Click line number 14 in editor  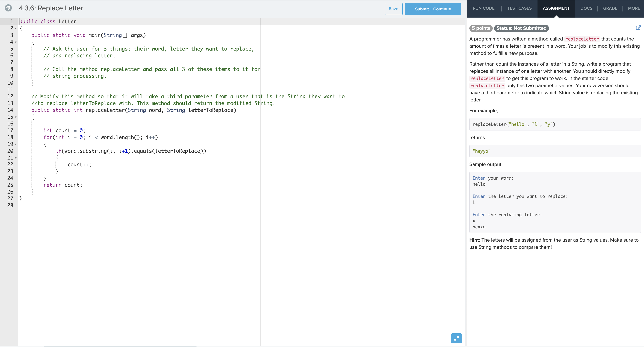click(x=13, y=110)
